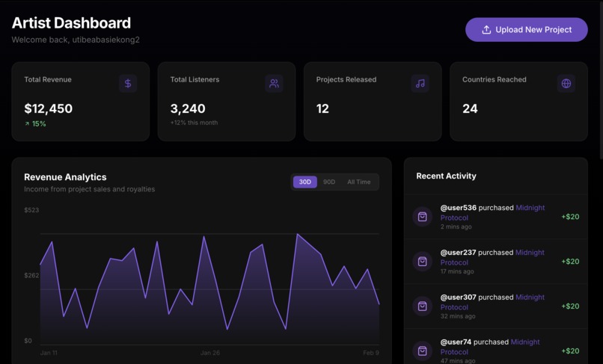Open Midnight Protocol link in @user307 row
Screen dimensions: 603x364
pyautogui.click(x=492, y=302)
